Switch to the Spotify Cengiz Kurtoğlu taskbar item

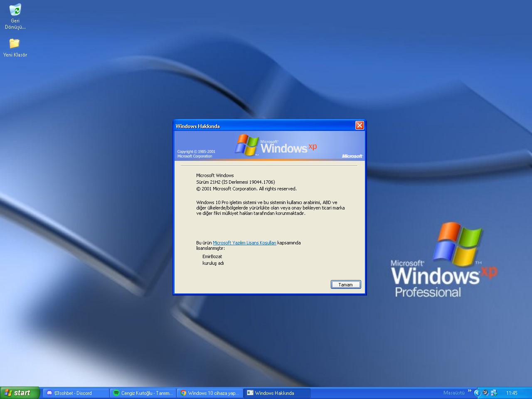[x=143, y=393]
